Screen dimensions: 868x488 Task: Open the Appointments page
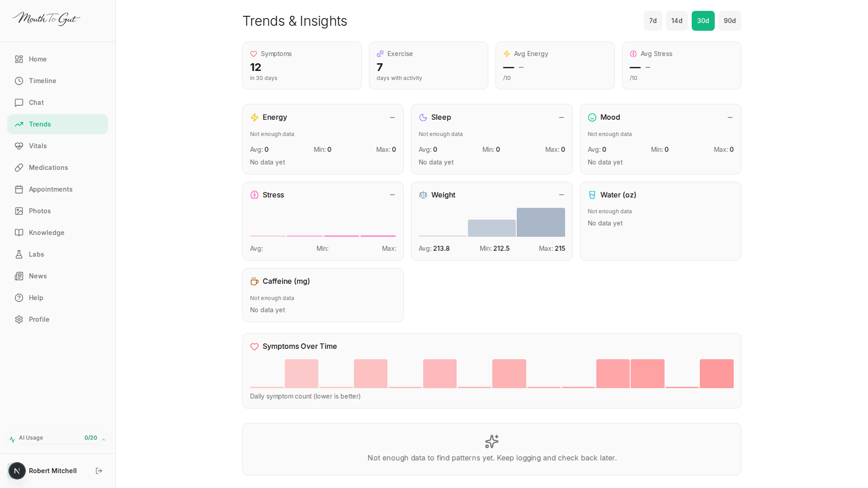51,189
